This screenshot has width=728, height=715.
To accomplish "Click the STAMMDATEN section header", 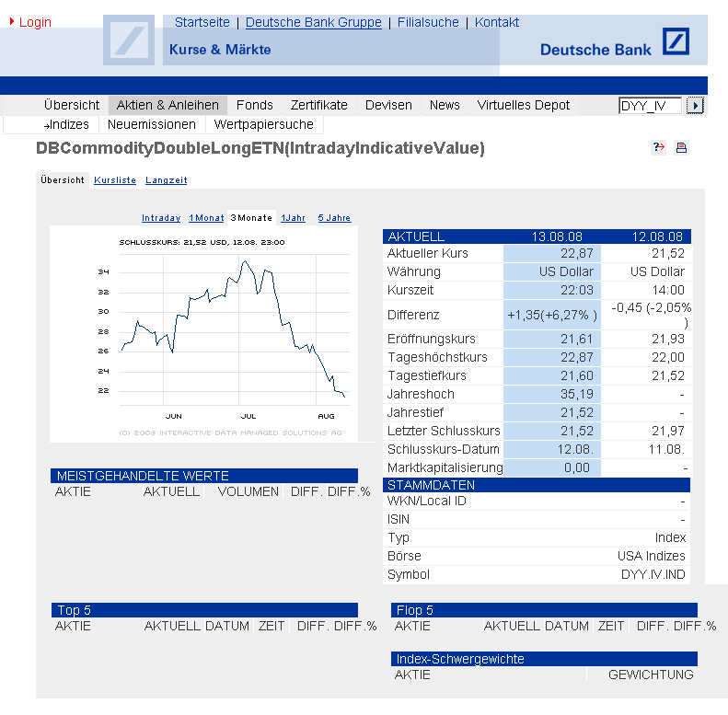I will (537, 485).
